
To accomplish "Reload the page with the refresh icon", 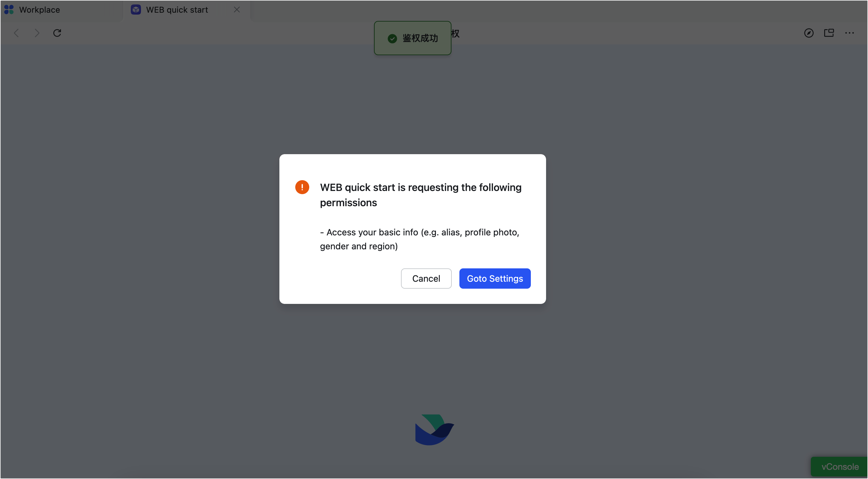I will pos(57,33).
